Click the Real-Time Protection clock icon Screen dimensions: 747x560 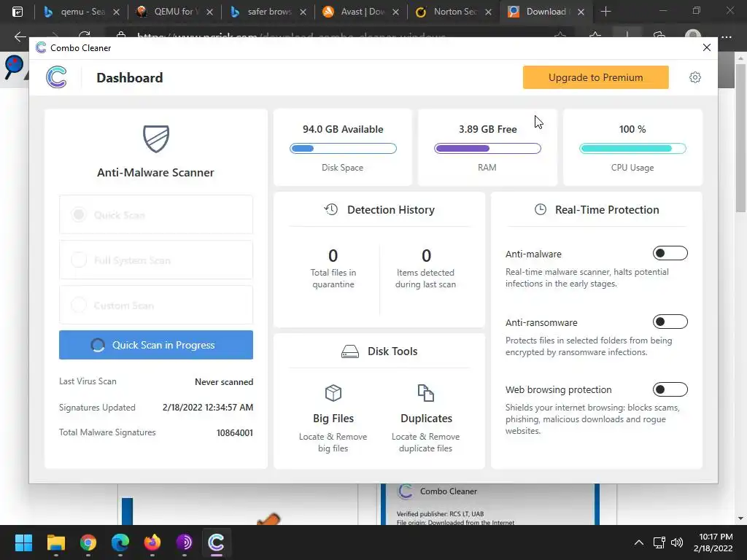(541, 209)
